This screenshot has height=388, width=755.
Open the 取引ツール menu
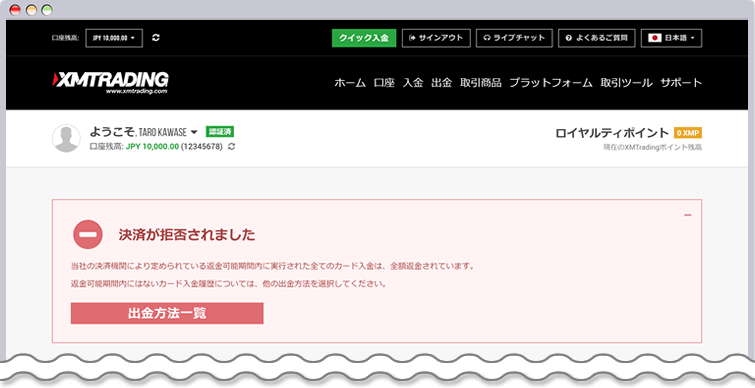coord(626,83)
